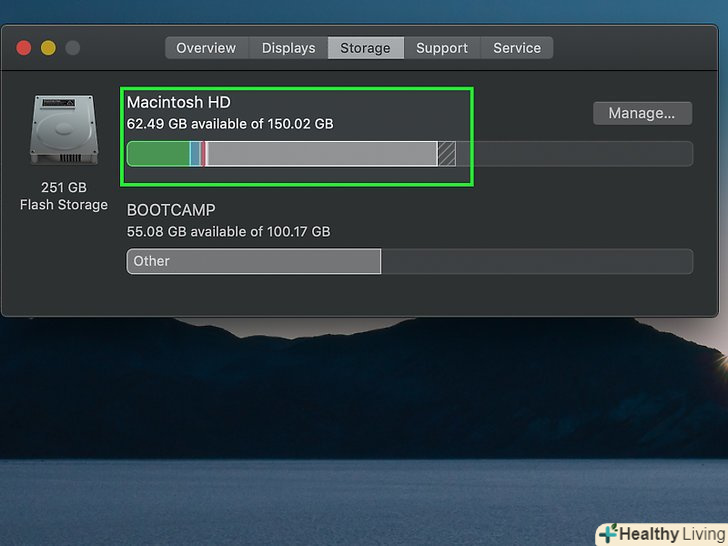Screen dimensions: 728x546
Task: Click the green segment of Macintosh HD bar
Action: pyautogui.click(x=158, y=154)
